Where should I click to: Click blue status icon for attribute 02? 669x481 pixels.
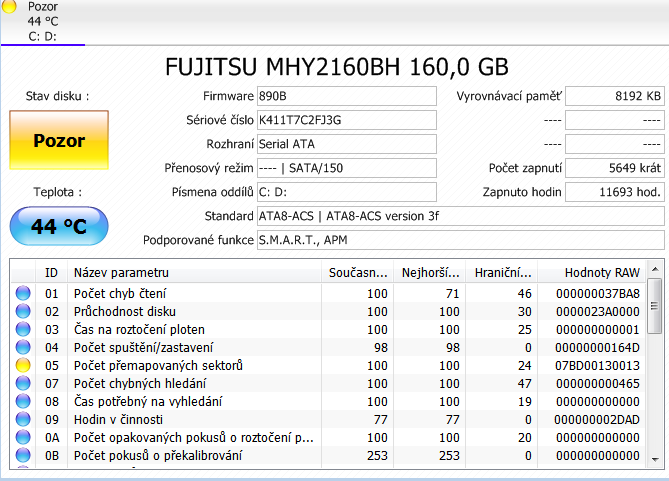coord(23,311)
